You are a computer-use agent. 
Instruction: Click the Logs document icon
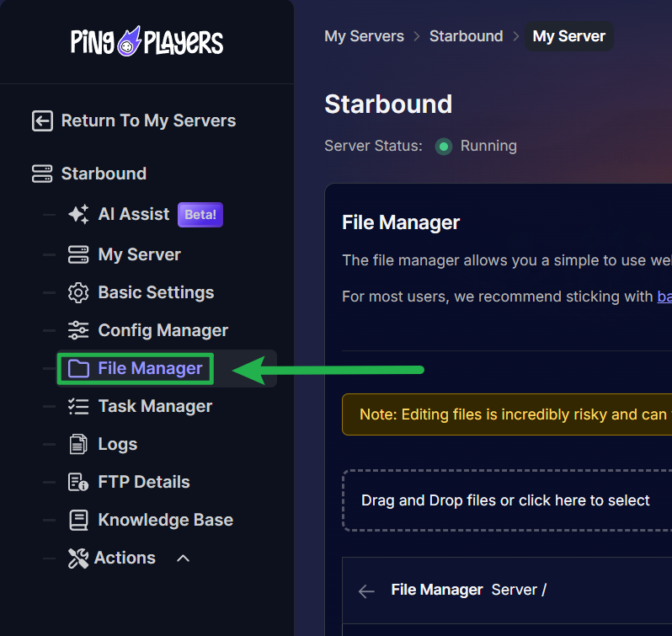[x=78, y=444]
